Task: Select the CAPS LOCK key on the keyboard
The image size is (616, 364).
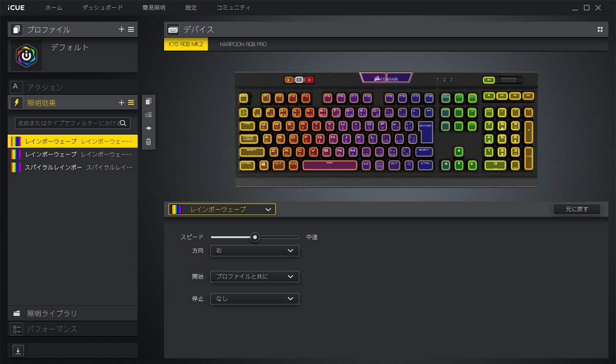Action: tap(249, 138)
